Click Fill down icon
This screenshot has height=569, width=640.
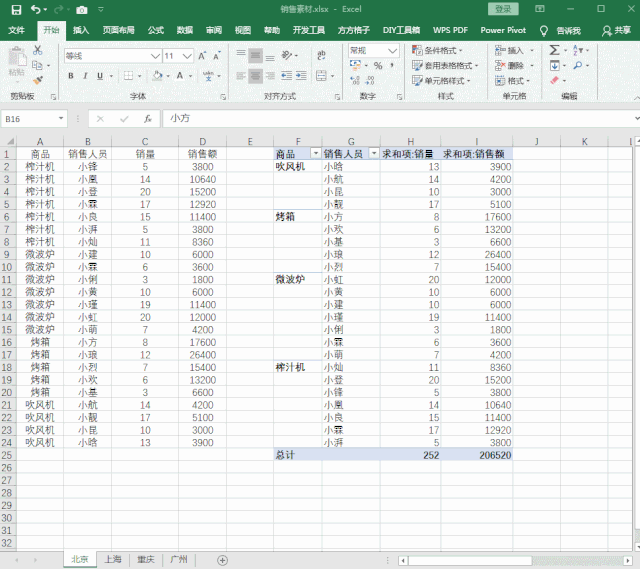pos(554,65)
